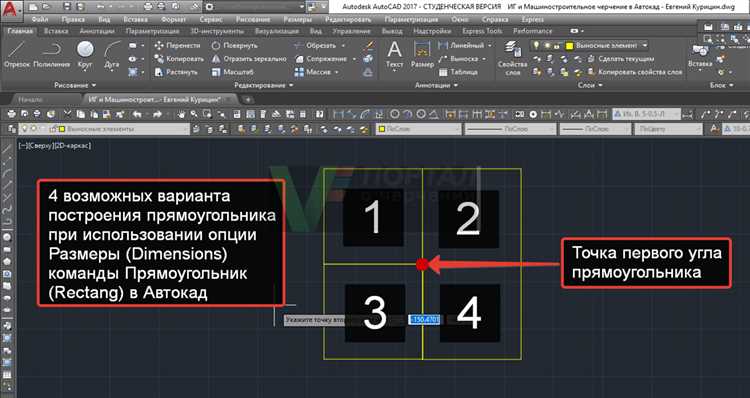Expand the Блок panel
This screenshot has width=750, height=398.
point(721,85)
